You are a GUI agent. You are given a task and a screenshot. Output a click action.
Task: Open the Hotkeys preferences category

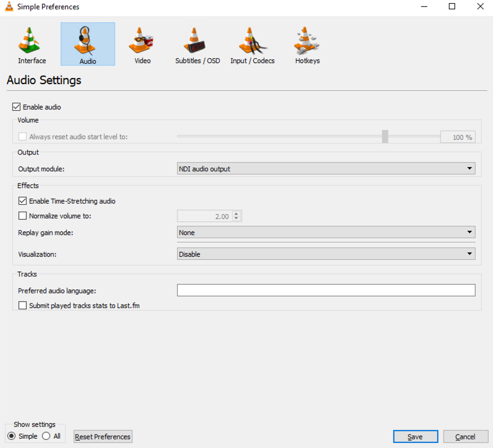(307, 45)
